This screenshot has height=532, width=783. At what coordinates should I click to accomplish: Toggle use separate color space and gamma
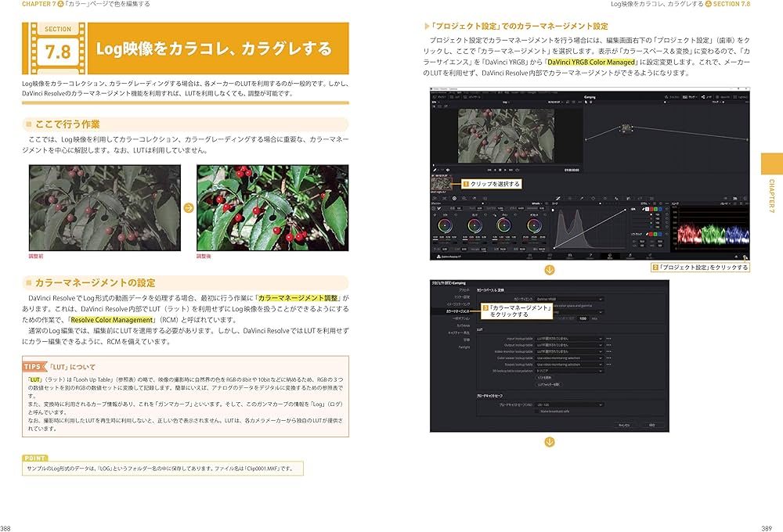(x=537, y=305)
